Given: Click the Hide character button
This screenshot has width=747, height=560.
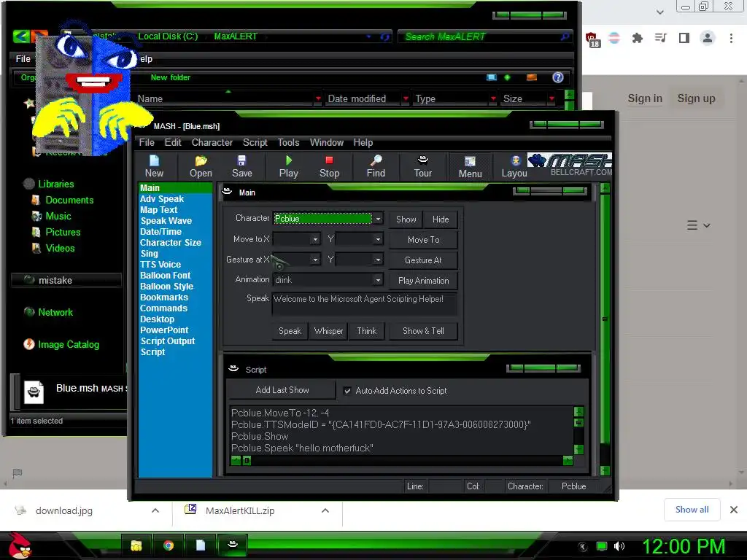Looking at the screenshot, I should [x=440, y=219].
